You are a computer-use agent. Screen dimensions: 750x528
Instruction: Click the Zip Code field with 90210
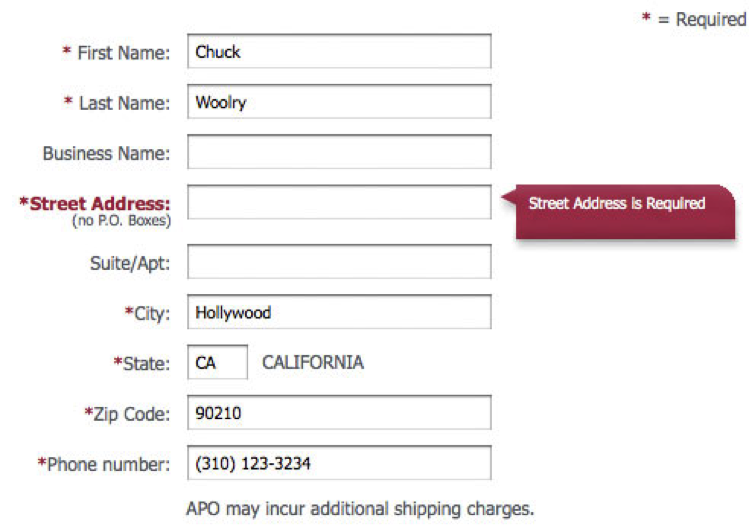[339, 413]
